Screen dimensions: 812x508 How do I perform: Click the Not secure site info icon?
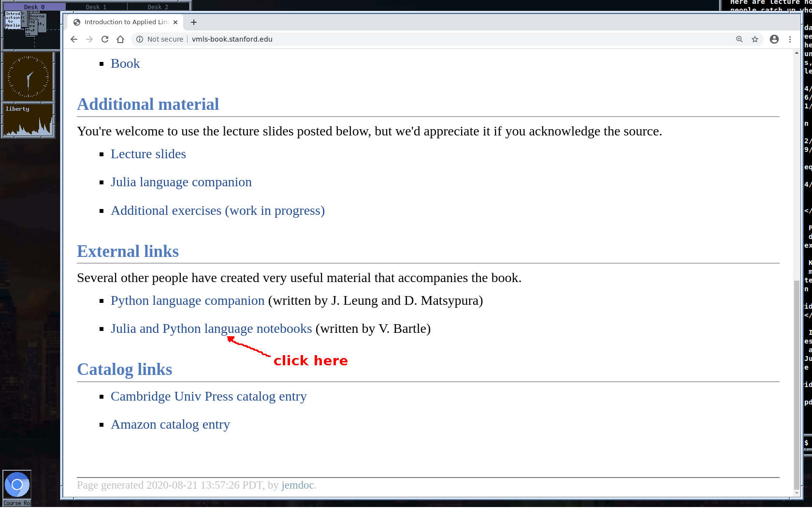[140, 39]
